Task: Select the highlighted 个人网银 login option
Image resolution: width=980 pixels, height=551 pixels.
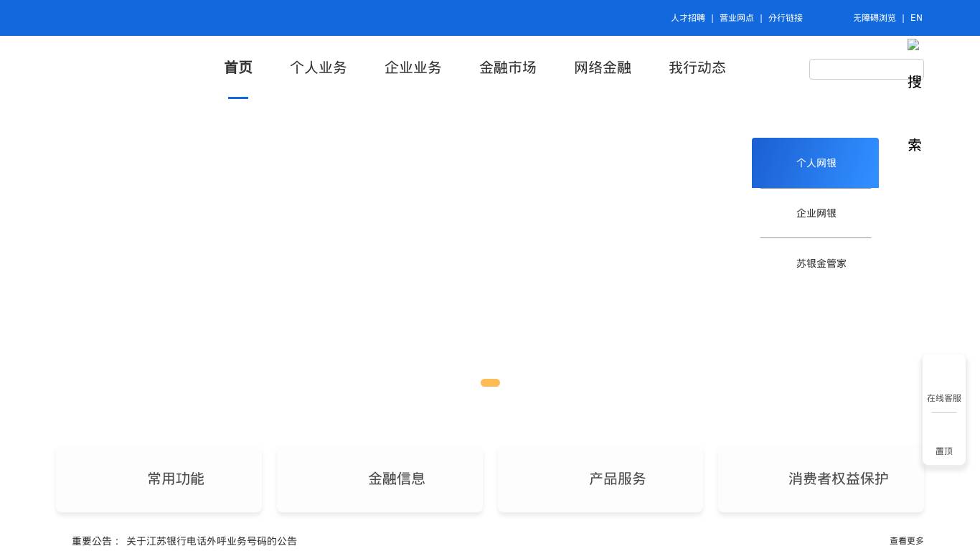Action: coord(816,163)
